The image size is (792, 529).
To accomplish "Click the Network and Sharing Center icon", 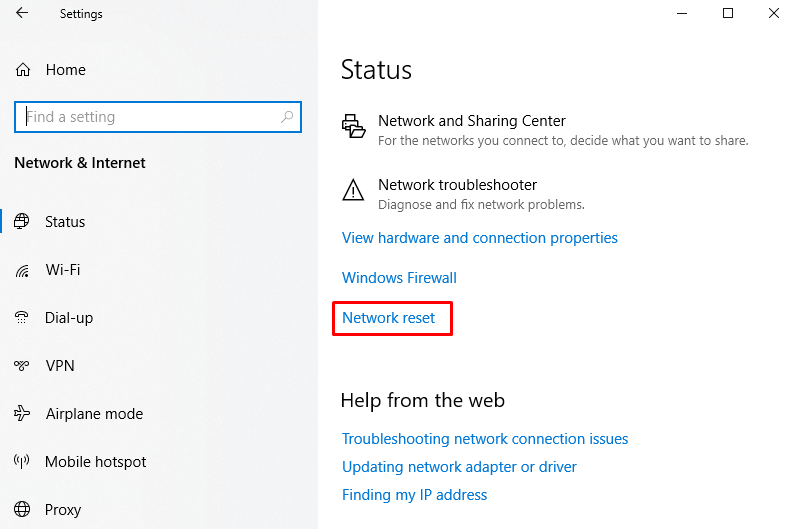I will click(353, 126).
